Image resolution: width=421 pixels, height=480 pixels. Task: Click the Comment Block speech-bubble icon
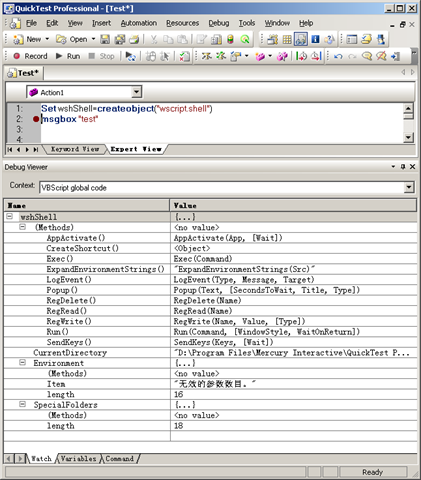pyautogui.click(x=367, y=56)
